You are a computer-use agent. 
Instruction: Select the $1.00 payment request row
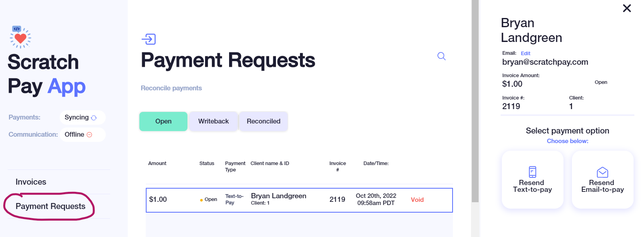coord(299,200)
